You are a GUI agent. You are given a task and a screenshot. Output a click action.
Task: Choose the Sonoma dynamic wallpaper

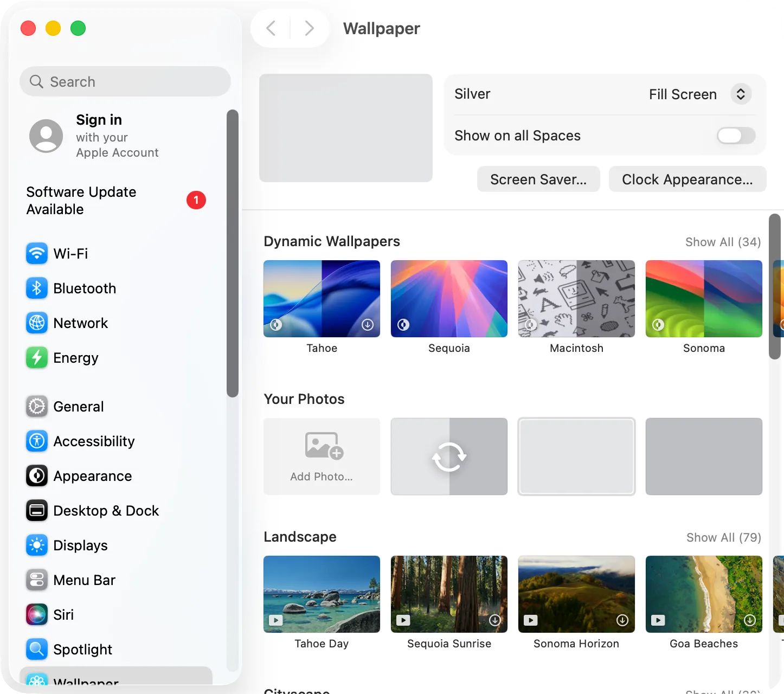pyautogui.click(x=704, y=299)
